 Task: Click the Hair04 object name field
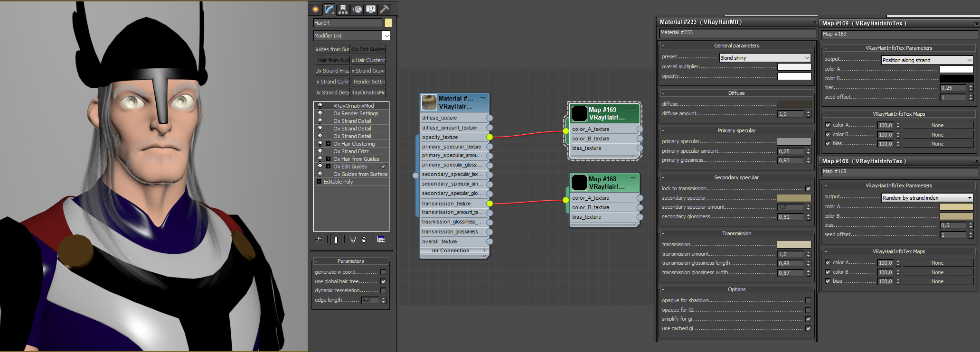click(x=348, y=23)
